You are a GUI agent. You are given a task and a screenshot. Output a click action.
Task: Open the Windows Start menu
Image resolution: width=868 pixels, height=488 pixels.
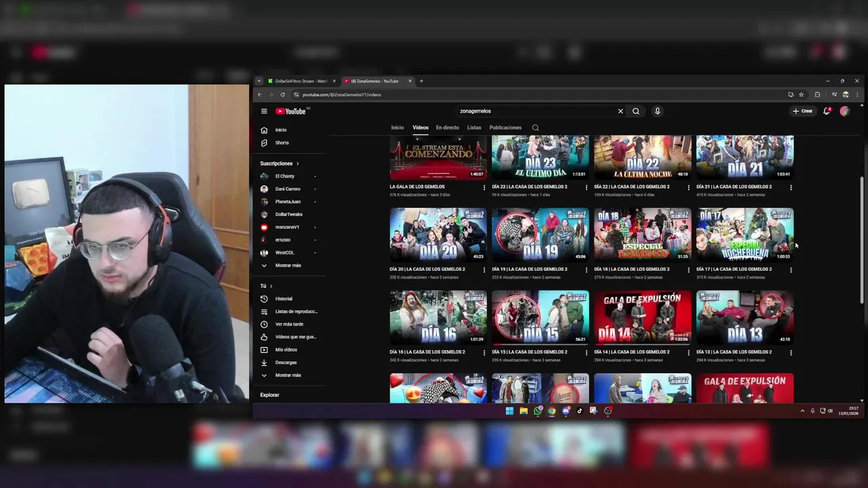509,411
